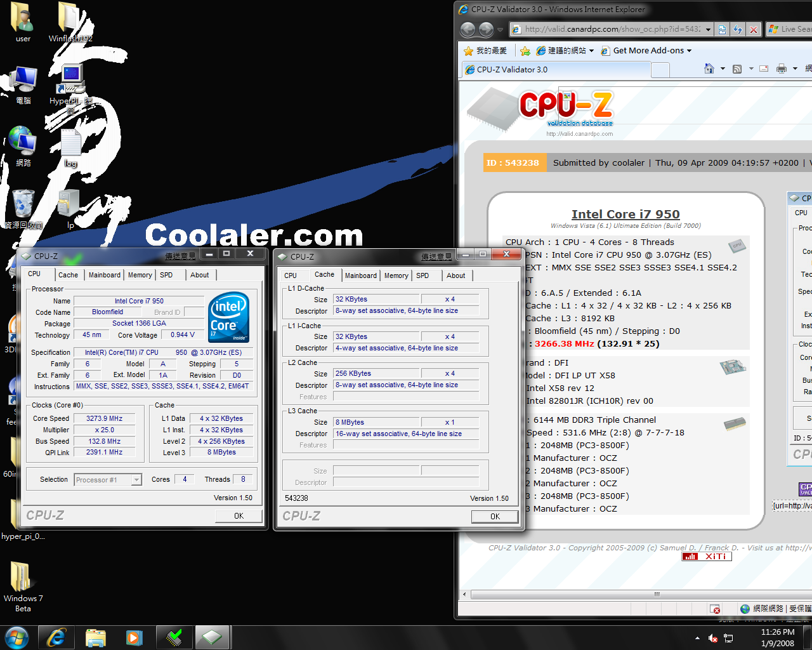Click the green checkmark chip taskbar button
The height and width of the screenshot is (650, 812).
tap(173, 637)
